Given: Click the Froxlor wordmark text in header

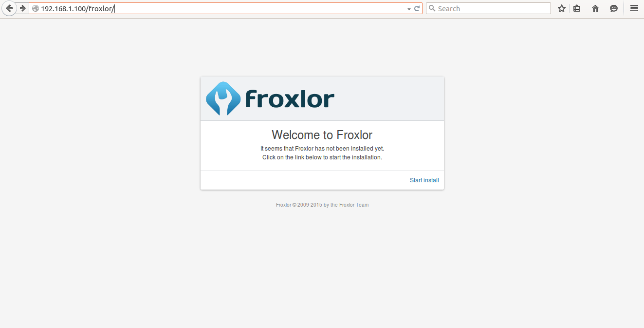Looking at the screenshot, I should 290,99.
